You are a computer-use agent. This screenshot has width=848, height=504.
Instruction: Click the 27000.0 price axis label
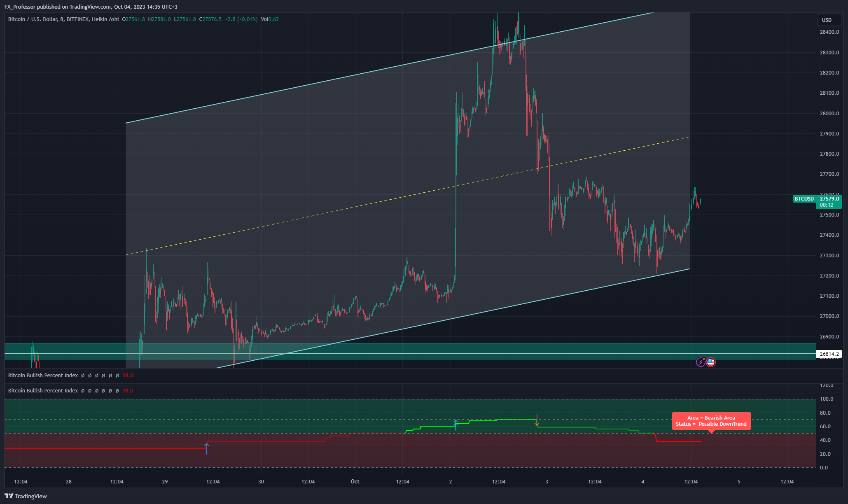click(x=829, y=316)
